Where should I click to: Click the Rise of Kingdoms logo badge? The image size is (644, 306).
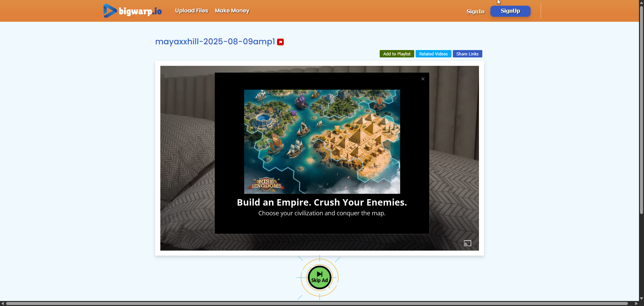pyautogui.click(x=267, y=184)
